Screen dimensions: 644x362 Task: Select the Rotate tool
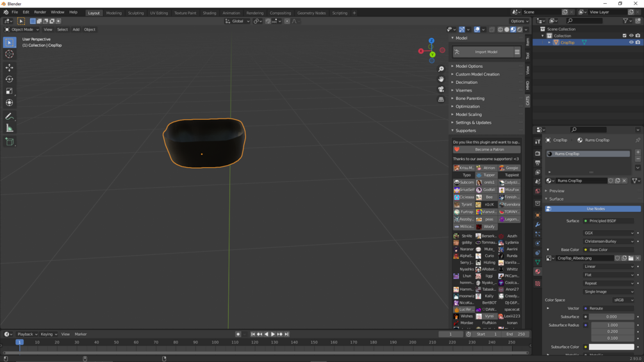click(x=10, y=79)
